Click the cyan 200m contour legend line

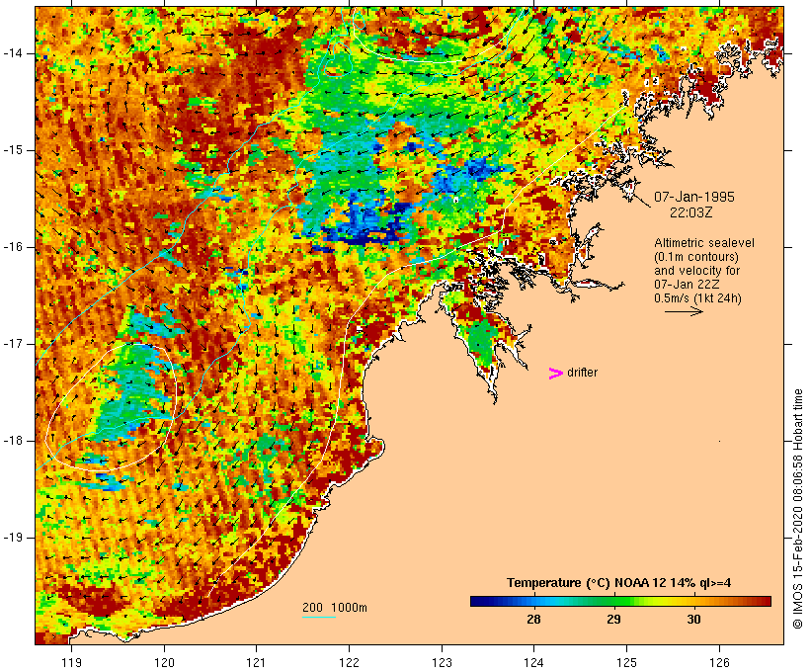pyautogui.click(x=319, y=617)
